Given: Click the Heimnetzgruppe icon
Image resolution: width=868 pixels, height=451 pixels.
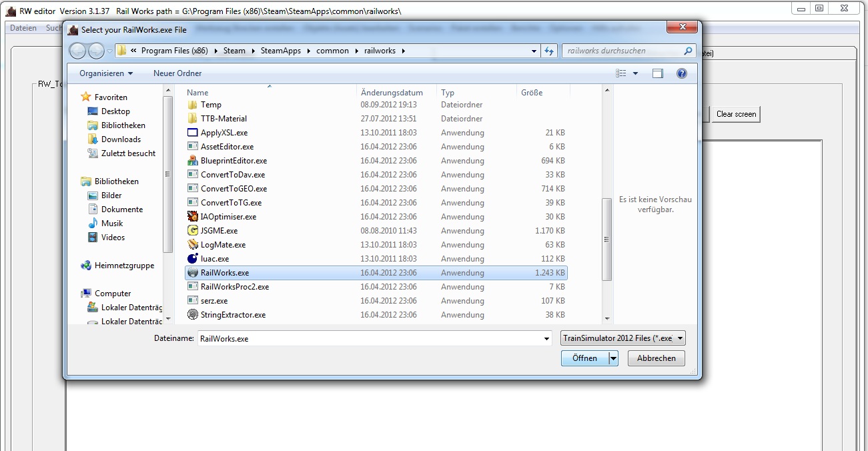Looking at the screenshot, I should coord(86,266).
